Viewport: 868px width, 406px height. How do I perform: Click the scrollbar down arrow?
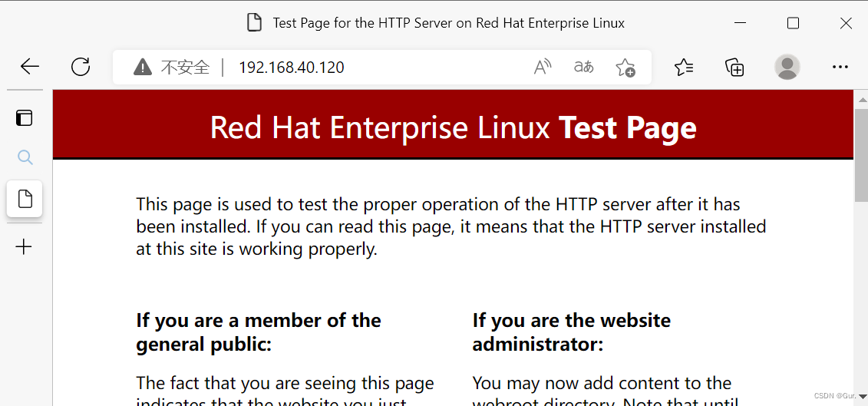pos(861,396)
